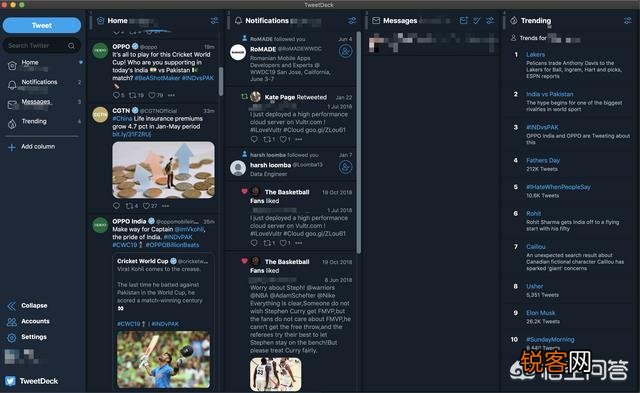This screenshot has width=640, height=393.
Task: Click the Home column header icon
Action: click(x=100, y=20)
